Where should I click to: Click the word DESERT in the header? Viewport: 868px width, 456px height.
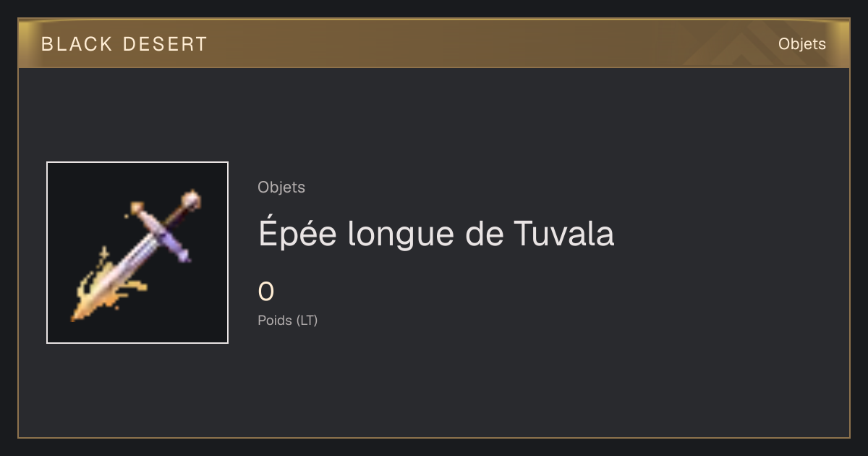[165, 44]
